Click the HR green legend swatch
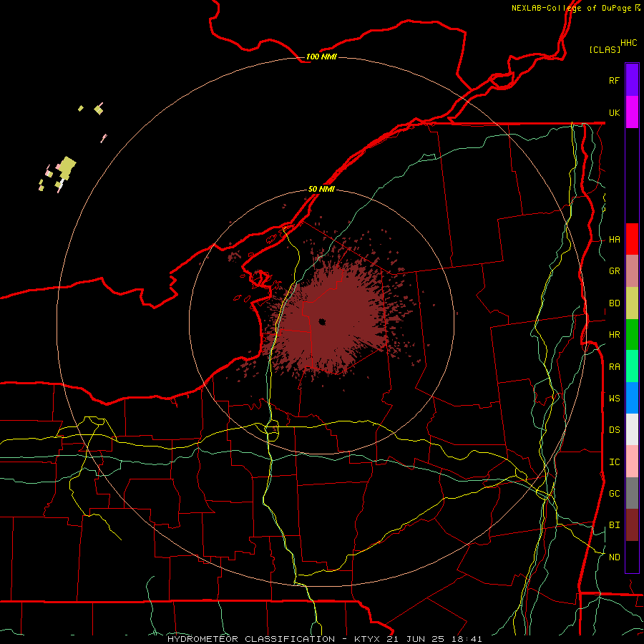This screenshot has height=644, width=644. point(632,335)
